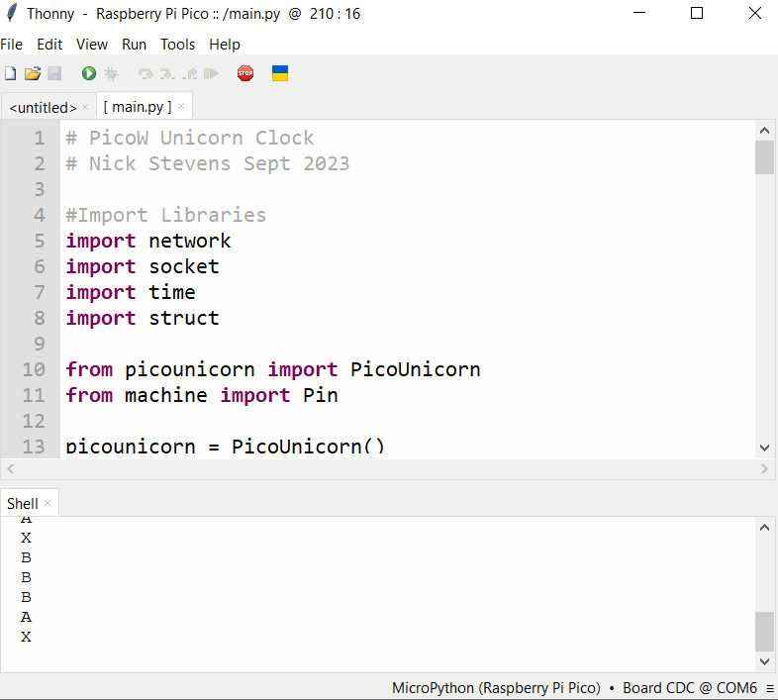Close the Thonny window

(x=754, y=13)
